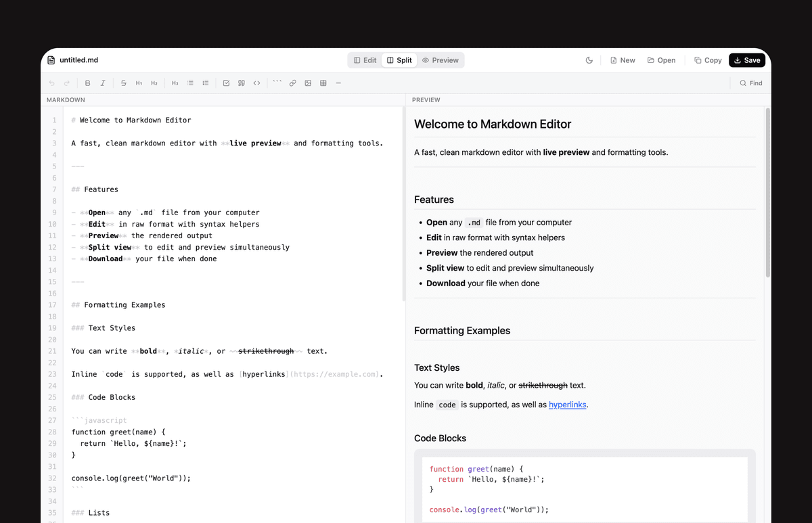
Task: Select the Split view mode
Action: 399,60
